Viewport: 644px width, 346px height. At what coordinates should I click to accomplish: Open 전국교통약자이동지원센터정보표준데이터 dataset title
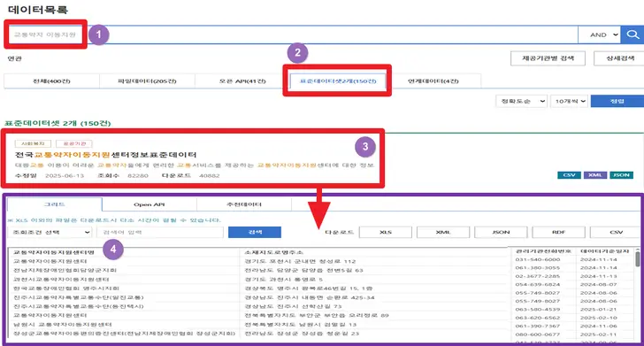[106, 155]
